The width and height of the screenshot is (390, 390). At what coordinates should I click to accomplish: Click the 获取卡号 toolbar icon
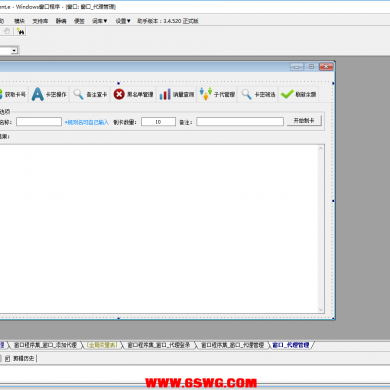coord(1,94)
